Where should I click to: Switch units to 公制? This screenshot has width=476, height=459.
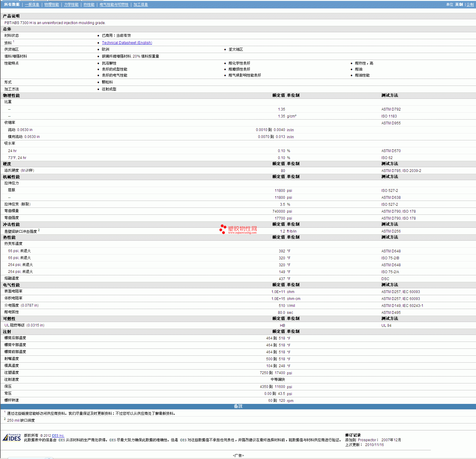(470, 5)
